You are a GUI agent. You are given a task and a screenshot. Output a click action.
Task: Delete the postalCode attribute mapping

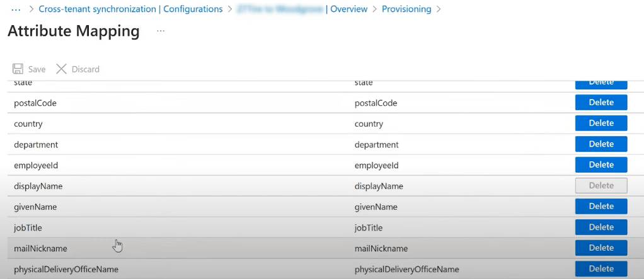tap(601, 103)
